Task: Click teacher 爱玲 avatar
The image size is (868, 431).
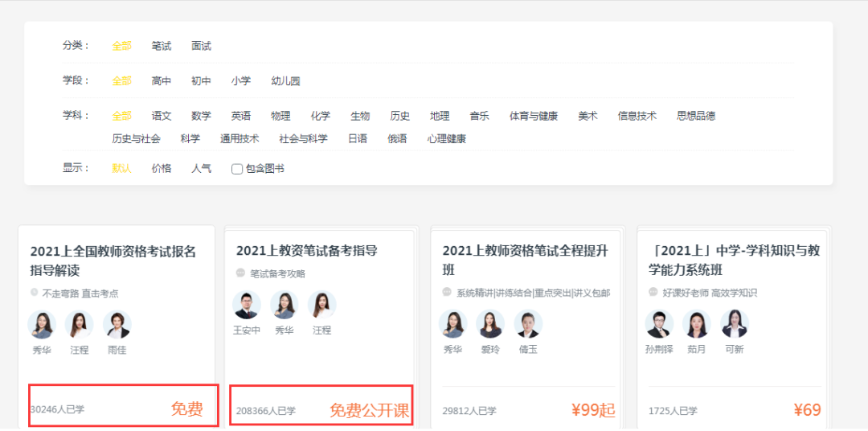Action: [x=490, y=324]
